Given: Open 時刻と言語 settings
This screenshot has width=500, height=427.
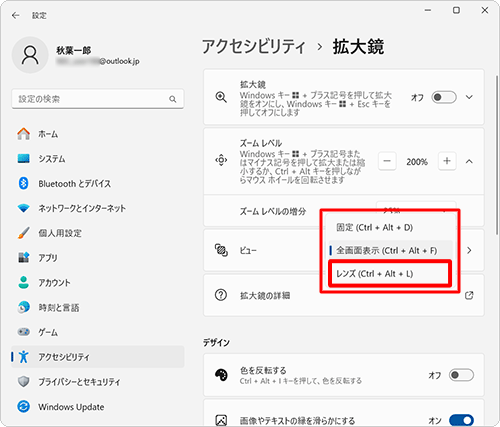Looking at the screenshot, I should point(98,307).
